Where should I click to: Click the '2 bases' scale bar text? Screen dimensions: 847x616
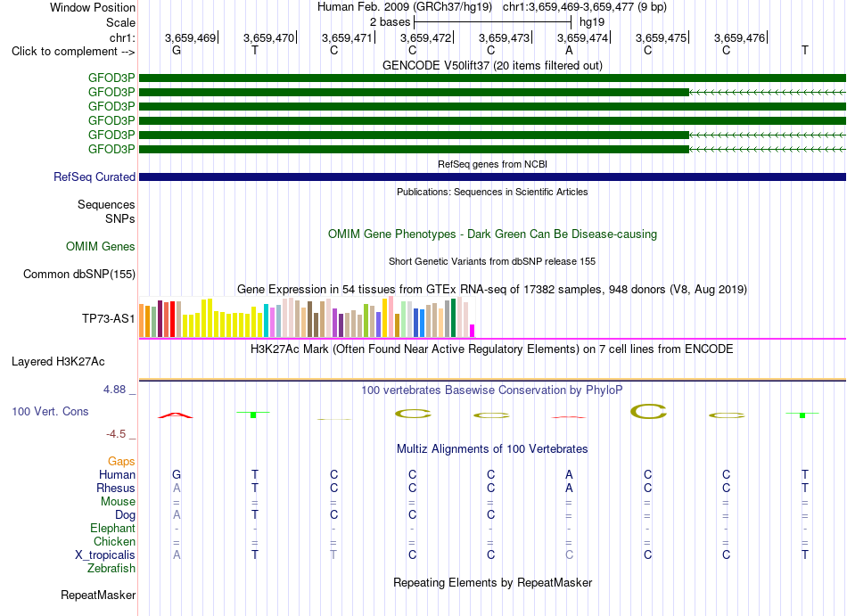390,22
